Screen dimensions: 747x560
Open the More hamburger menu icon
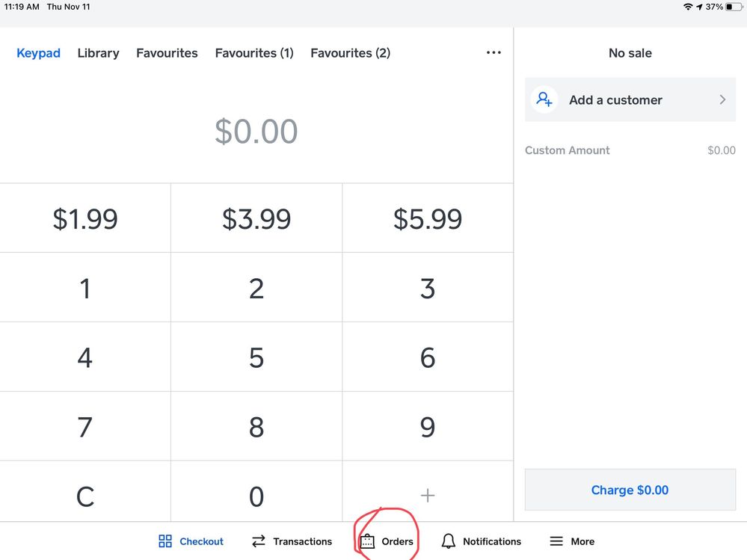(556, 541)
